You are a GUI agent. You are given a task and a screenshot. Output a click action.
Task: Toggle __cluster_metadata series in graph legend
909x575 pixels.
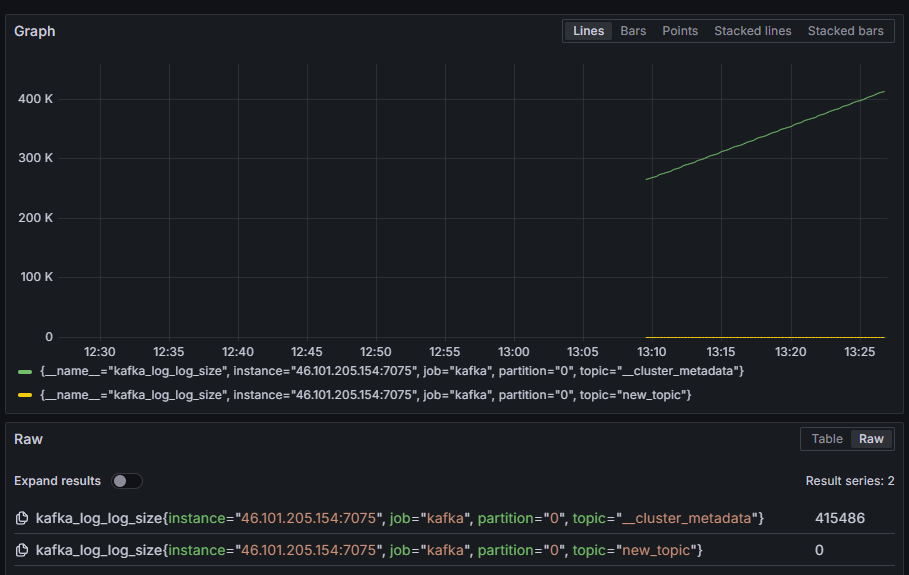392,371
